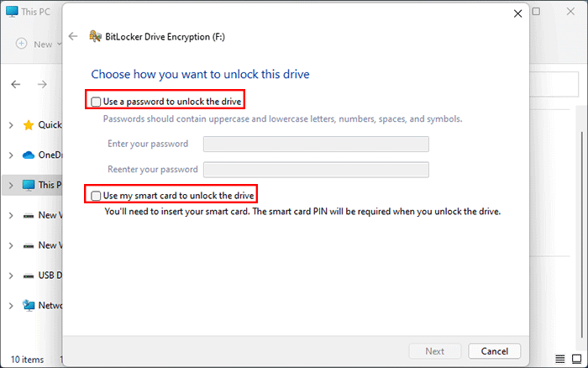Expand the This PC tree node
The width and height of the screenshot is (588, 368).
(x=10, y=185)
